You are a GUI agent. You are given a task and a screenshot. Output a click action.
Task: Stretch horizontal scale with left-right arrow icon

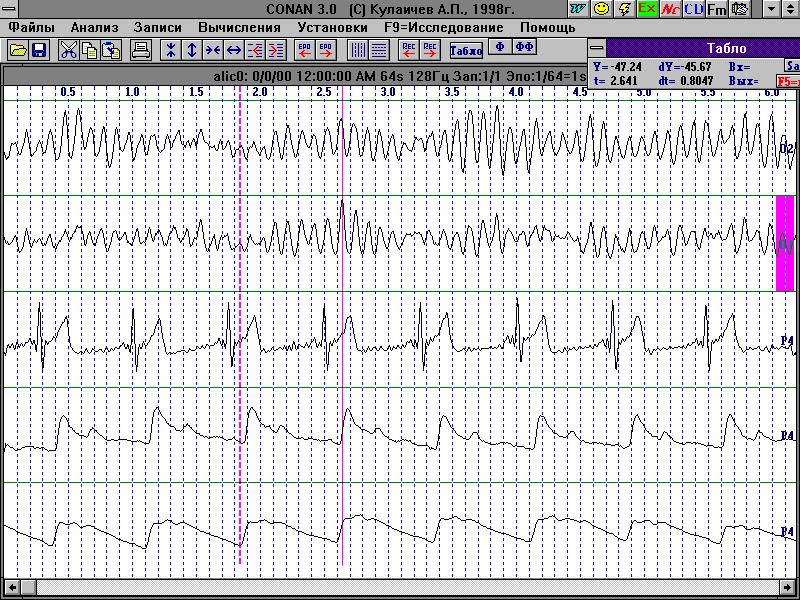coord(234,49)
